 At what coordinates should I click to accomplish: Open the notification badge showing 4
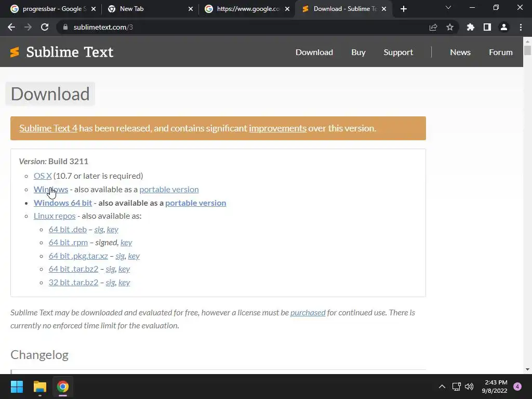point(517,387)
